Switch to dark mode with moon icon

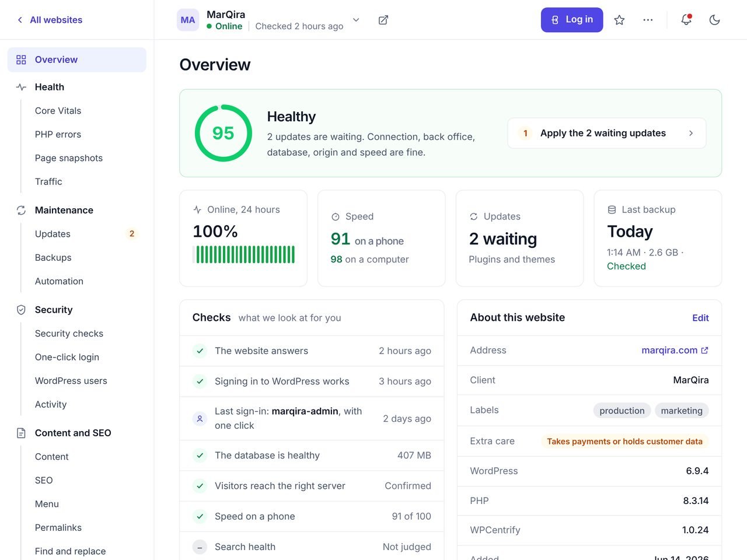click(714, 20)
